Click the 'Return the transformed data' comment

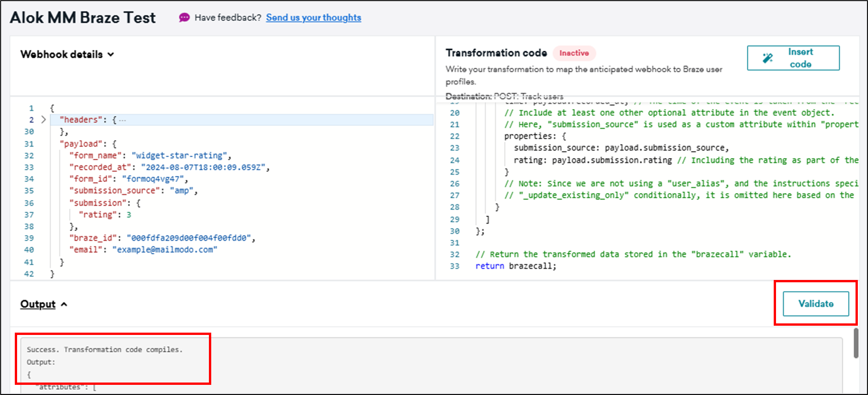633,254
